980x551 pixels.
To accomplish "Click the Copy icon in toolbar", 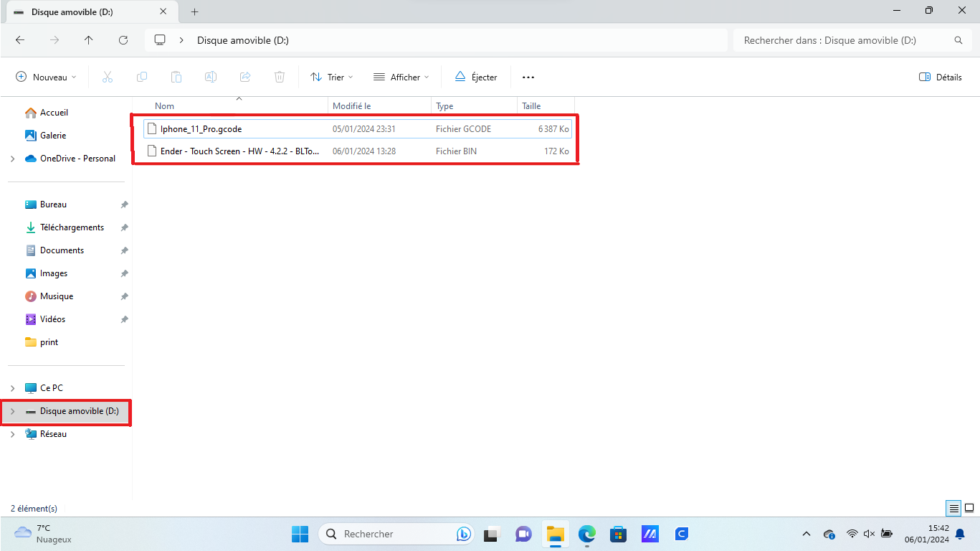I will coord(142,77).
